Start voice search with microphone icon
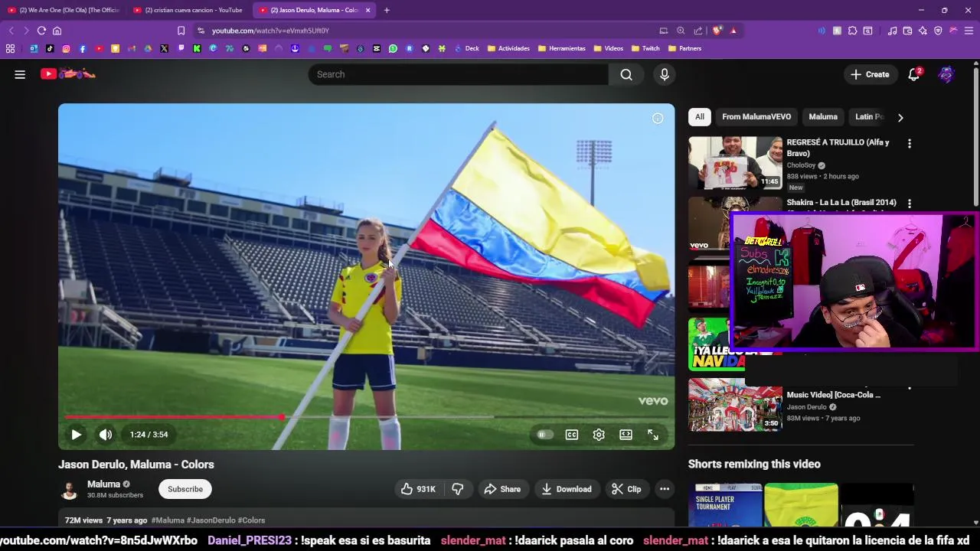This screenshot has height=551, width=980. coord(665,74)
